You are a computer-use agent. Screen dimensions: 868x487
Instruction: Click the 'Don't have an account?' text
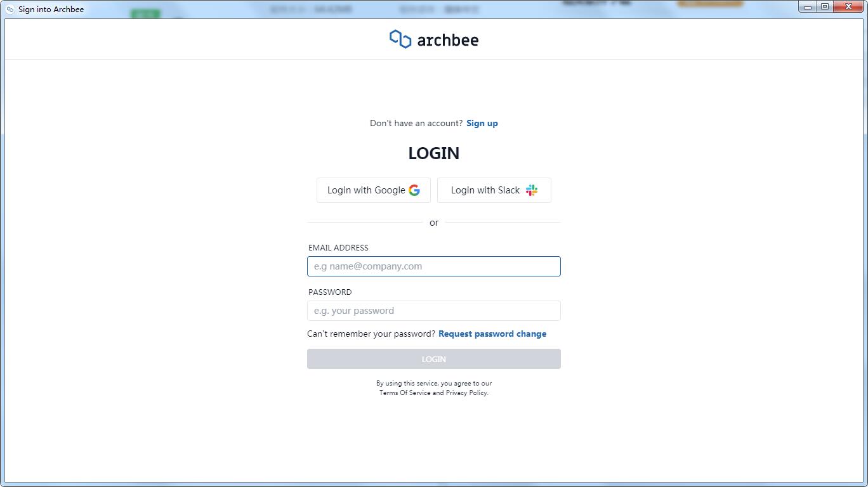tap(416, 123)
